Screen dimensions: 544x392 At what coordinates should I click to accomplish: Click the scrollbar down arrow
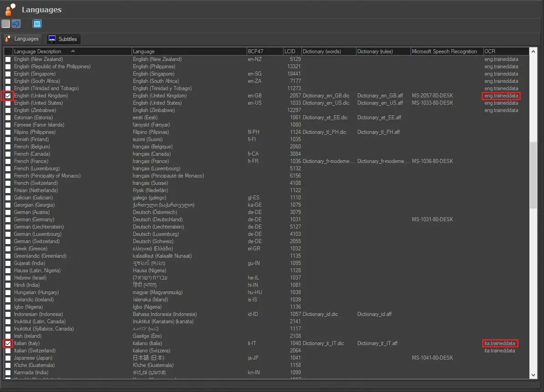tap(534, 375)
